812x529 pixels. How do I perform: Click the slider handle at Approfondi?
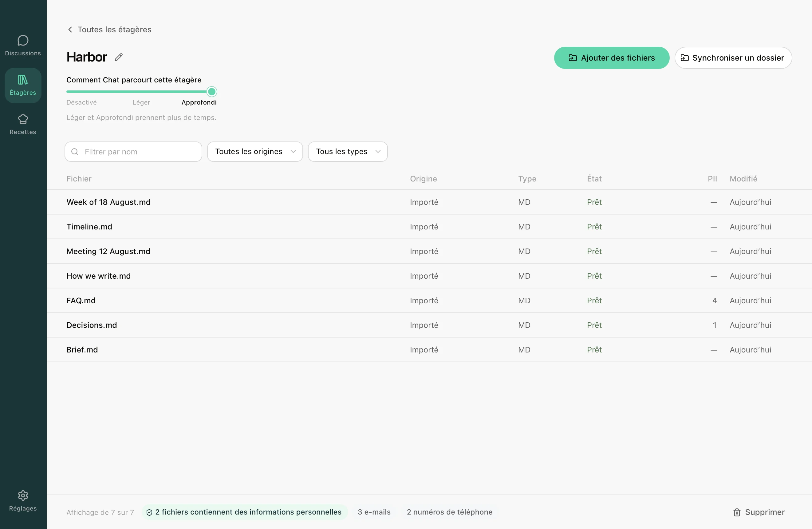[x=211, y=92]
